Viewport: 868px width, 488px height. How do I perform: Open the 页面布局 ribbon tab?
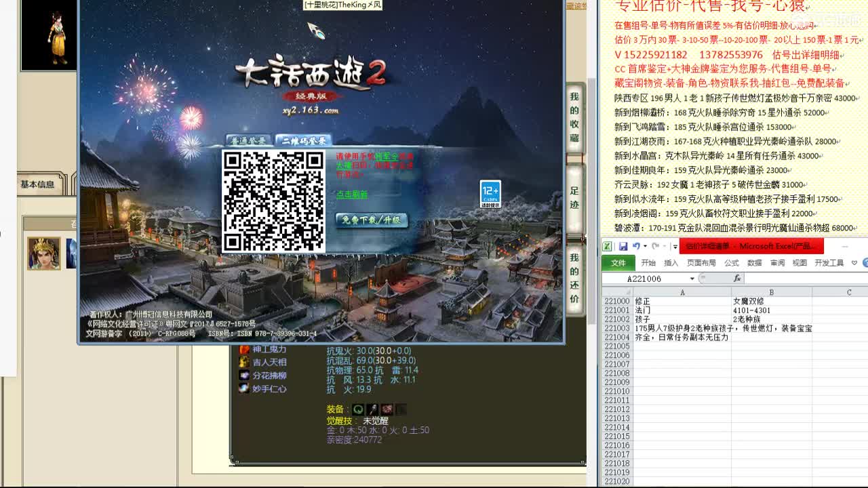point(701,263)
